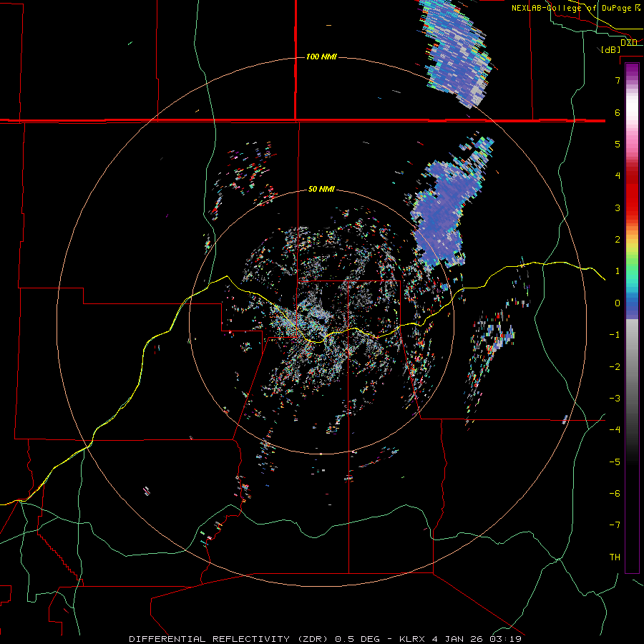Click the "50 NMI" range ring label
The image size is (644, 644).
pos(321,189)
